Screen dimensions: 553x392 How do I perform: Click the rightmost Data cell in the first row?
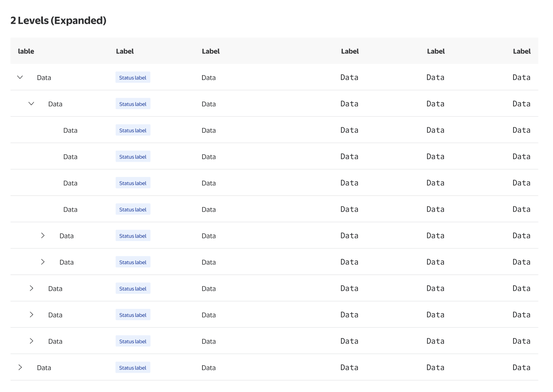[521, 77]
